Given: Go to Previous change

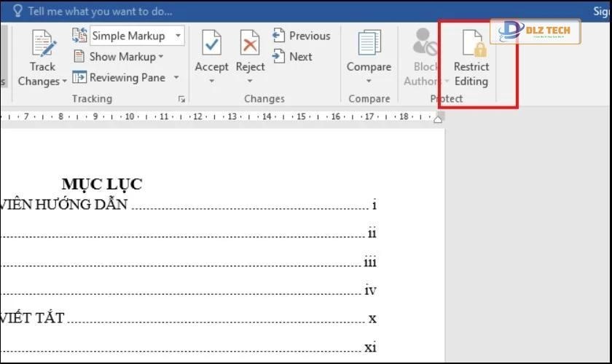Looking at the screenshot, I should [302, 36].
